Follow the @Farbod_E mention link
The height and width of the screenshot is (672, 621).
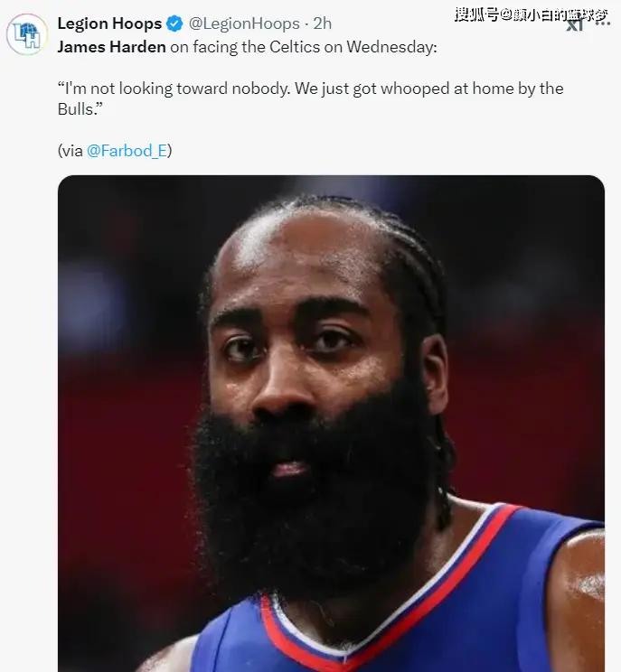coord(127,151)
